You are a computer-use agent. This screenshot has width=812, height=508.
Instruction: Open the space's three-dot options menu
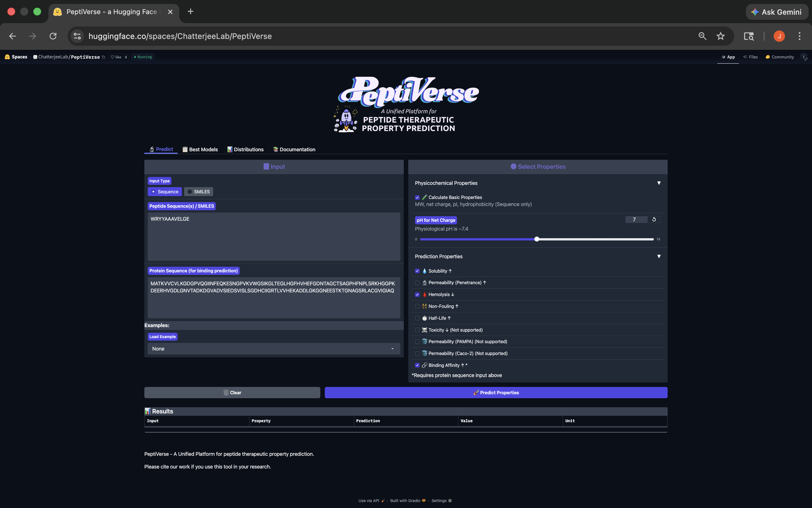[804, 57]
